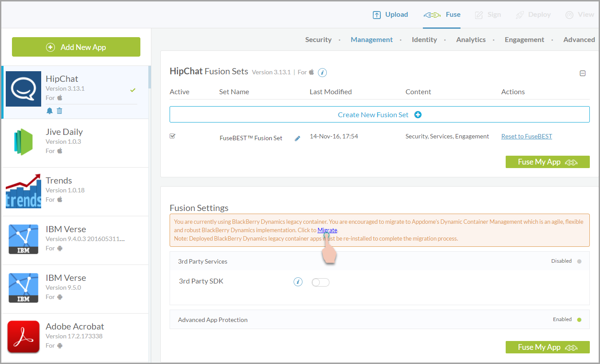This screenshot has width=600, height=364.
Task: Select the Trends app icon
Action: 23,191
